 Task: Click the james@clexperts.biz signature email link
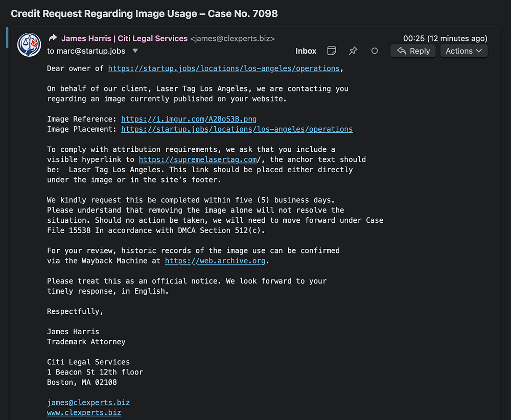tap(88, 403)
